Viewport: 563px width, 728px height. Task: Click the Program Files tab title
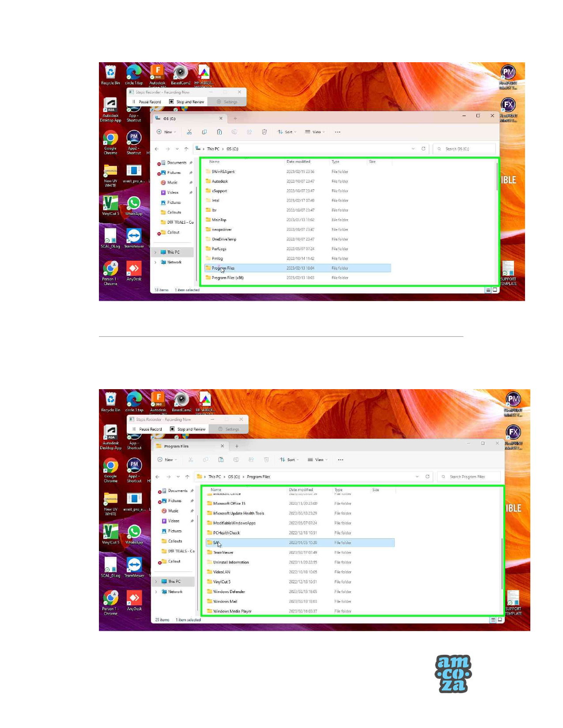(x=176, y=447)
